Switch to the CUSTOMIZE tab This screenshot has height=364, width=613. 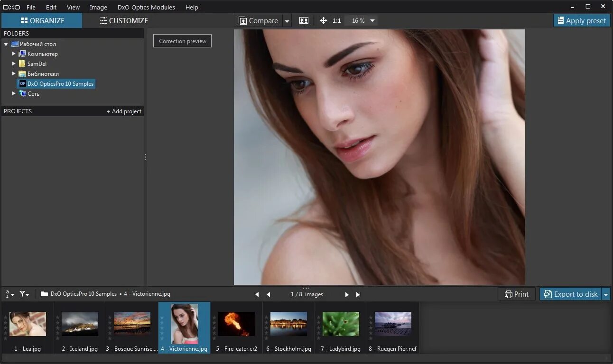pyautogui.click(x=124, y=20)
